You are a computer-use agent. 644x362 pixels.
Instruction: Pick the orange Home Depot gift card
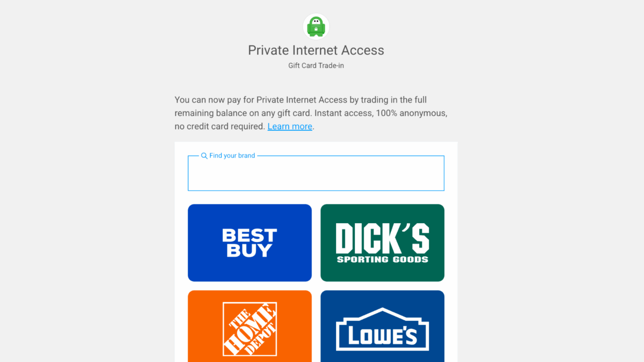tap(250, 326)
